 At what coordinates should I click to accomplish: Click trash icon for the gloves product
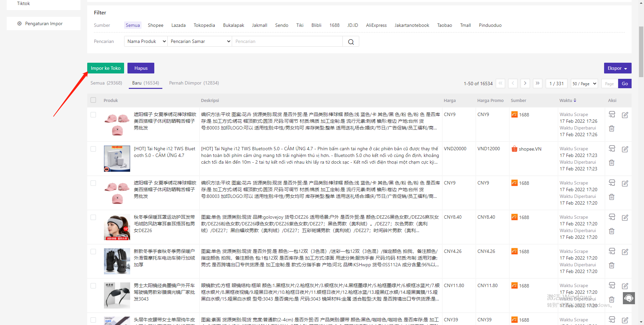pos(611,265)
